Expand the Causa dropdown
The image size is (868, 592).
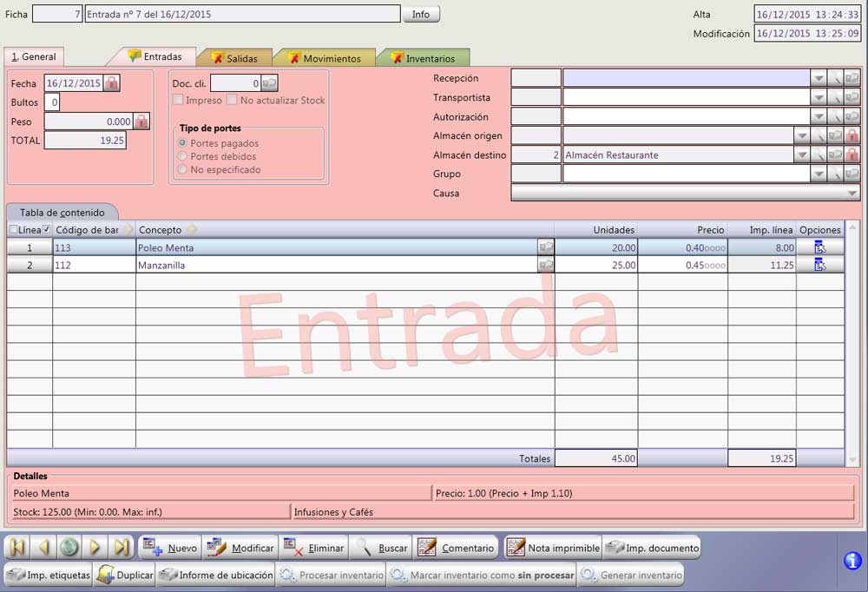coord(852,194)
